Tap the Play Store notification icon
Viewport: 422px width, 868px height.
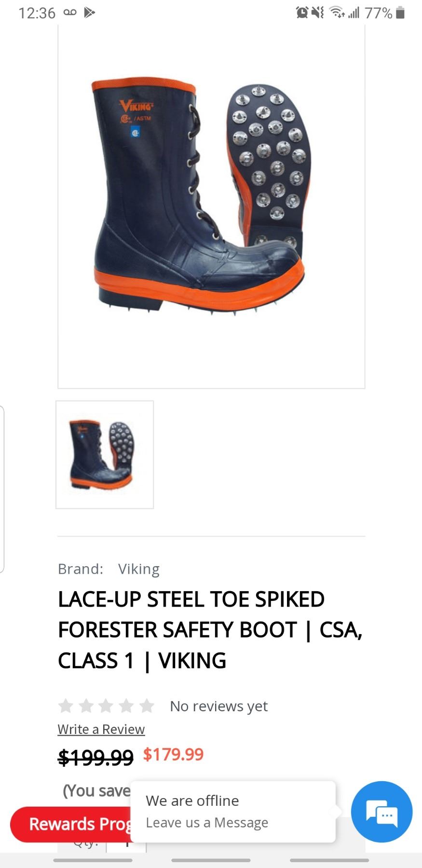89,13
